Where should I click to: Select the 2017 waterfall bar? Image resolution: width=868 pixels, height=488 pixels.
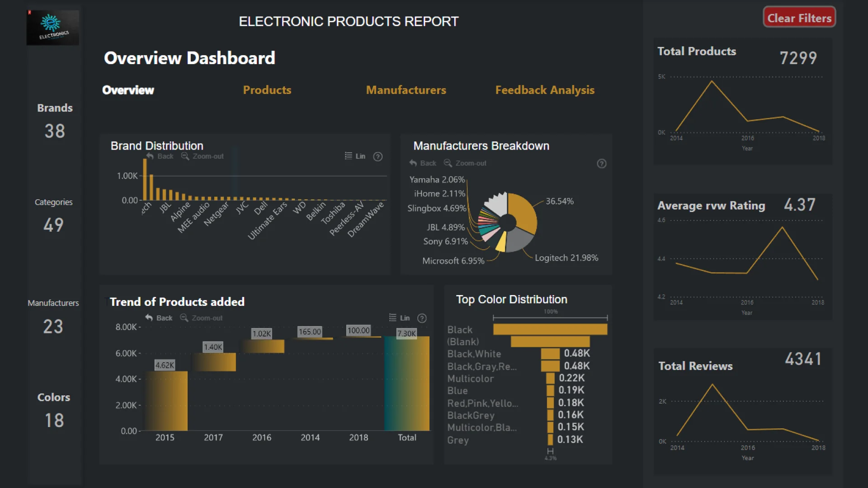tap(214, 362)
